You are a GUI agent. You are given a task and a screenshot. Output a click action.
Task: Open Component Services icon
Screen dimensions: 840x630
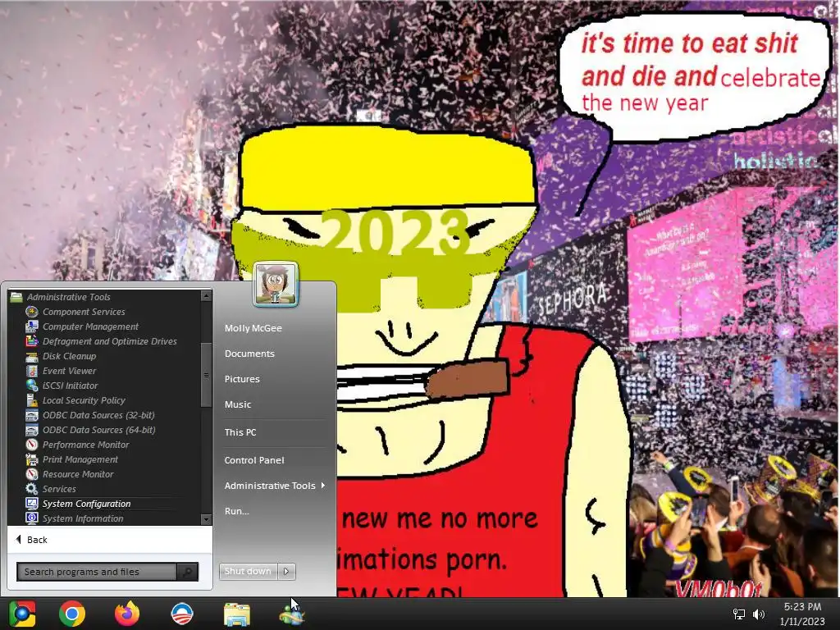(32, 312)
